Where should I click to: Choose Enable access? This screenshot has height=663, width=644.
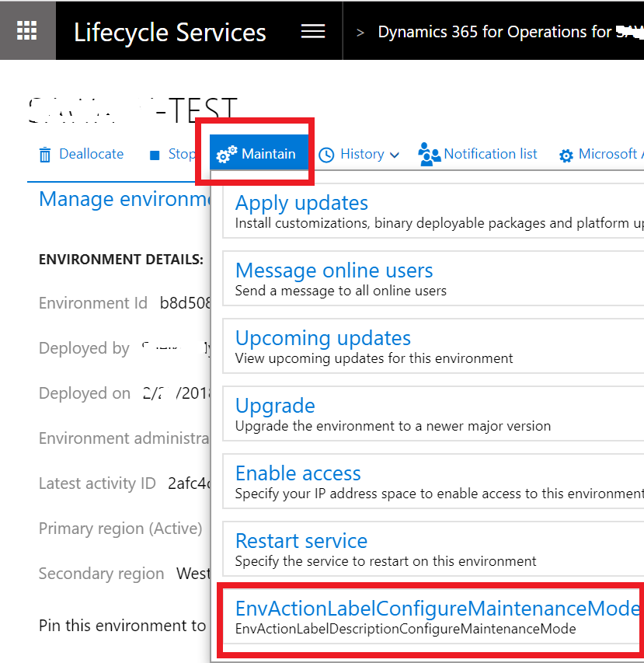click(298, 473)
